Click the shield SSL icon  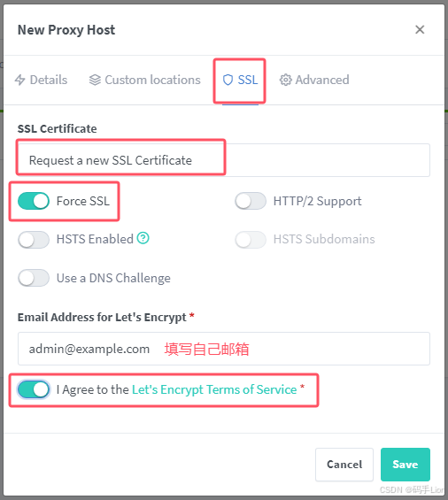228,80
